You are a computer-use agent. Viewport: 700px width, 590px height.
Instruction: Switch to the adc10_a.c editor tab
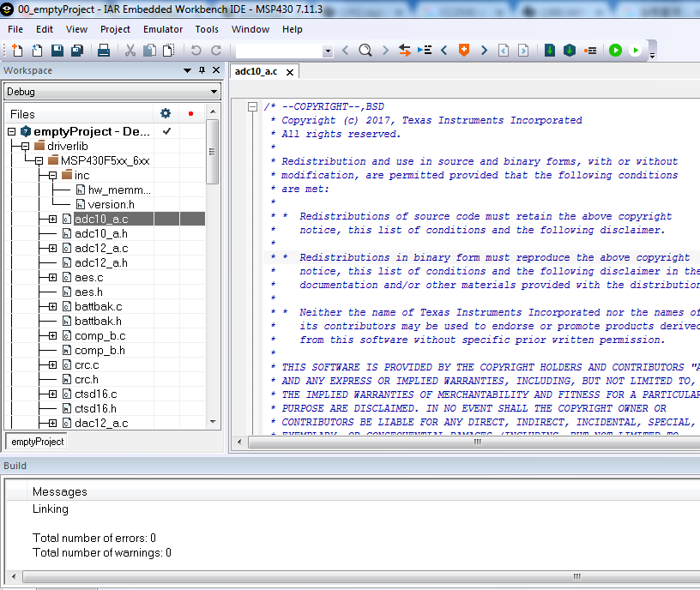coord(257,72)
